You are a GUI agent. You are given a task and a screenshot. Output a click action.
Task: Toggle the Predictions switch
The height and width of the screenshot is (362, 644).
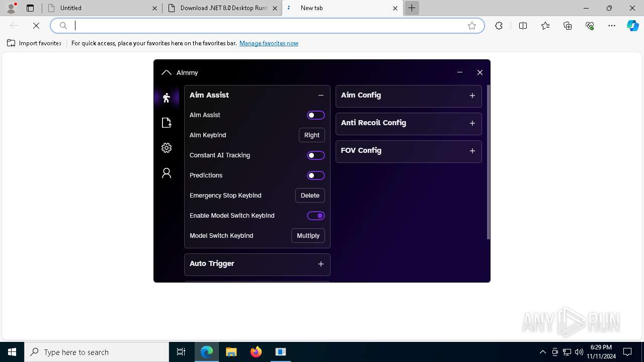(316, 175)
